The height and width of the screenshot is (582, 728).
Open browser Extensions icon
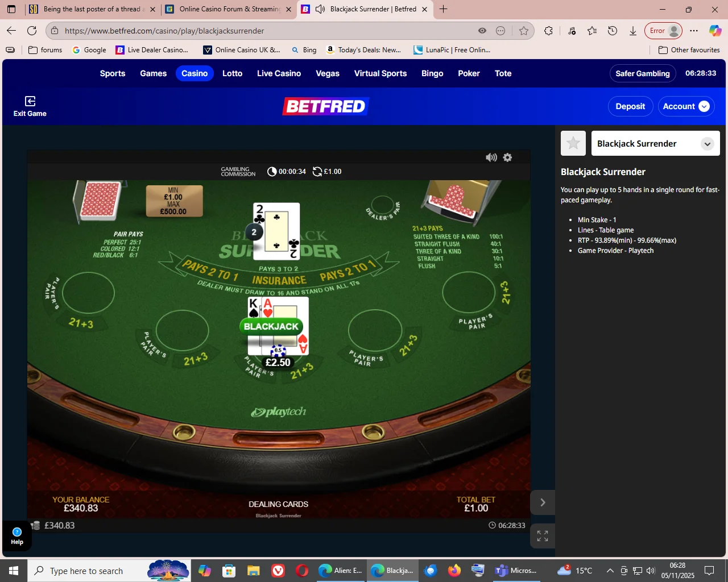pyautogui.click(x=548, y=31)
